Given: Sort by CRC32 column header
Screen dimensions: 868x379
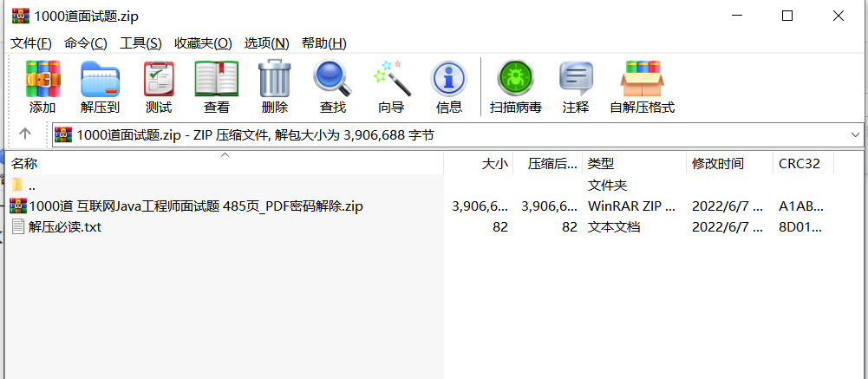Looking at the screenshot, I should pyautogui.click(x=803, y=163).
